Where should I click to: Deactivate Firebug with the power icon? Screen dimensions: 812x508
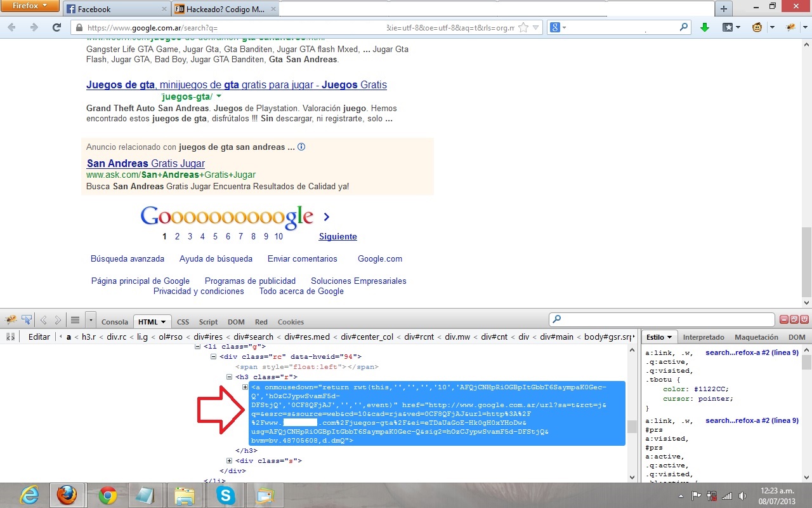click(x=804, y=319)
